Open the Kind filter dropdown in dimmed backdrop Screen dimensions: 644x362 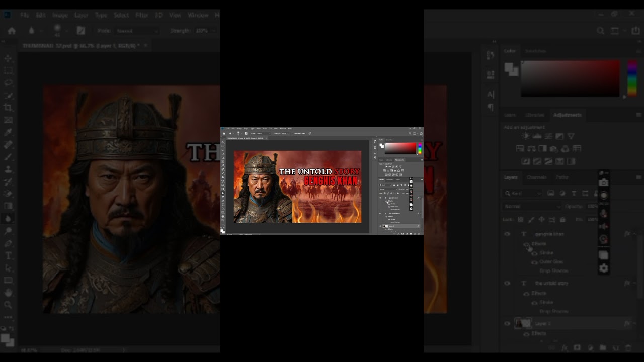tap(523, 193)
